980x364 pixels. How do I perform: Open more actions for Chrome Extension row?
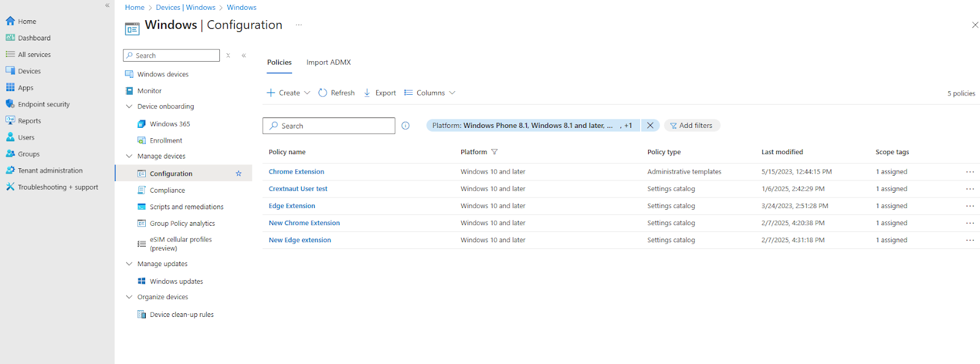coord(970,172)
